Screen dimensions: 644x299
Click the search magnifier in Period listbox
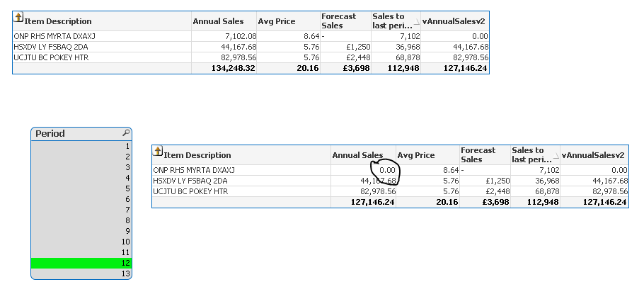[x=126, y=133]
